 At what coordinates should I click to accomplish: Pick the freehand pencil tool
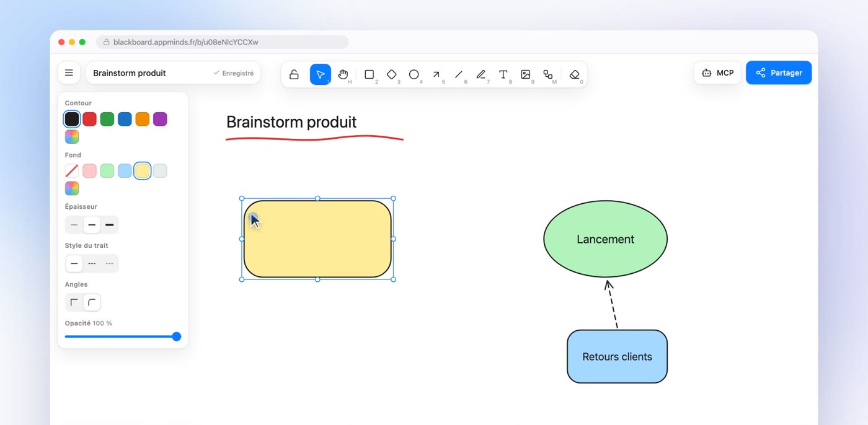tap(481, 74)
